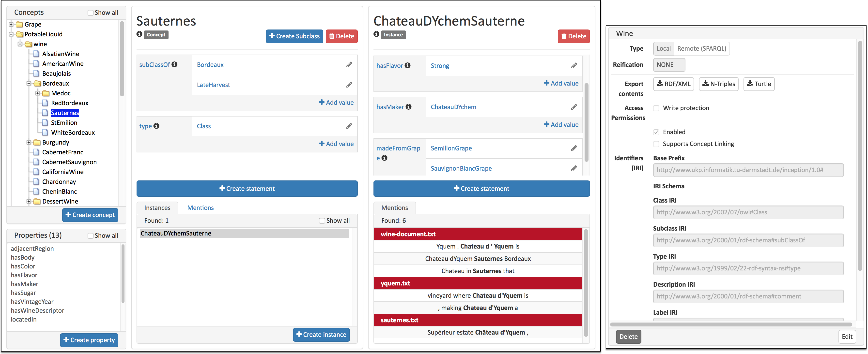Screen dimensions: 868x354
Task: Edit the SemillonGrape value pencil
Action: tap(574, 148)
